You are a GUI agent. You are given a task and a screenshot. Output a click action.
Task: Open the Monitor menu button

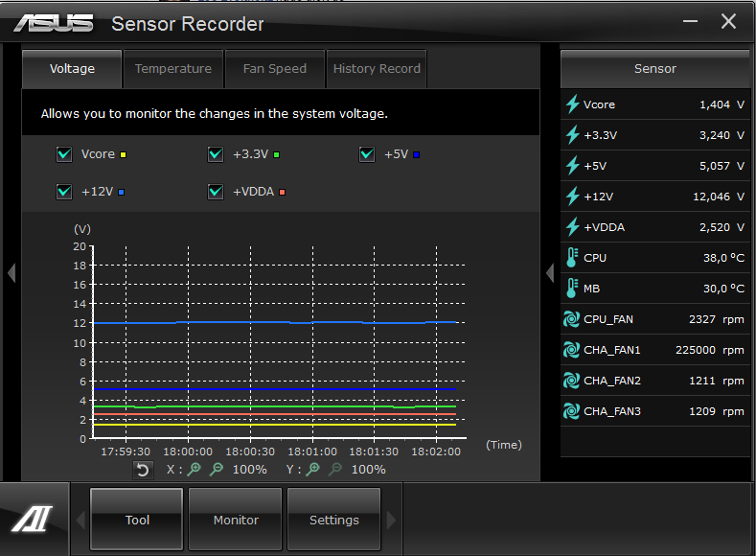(x=236, y=520)
